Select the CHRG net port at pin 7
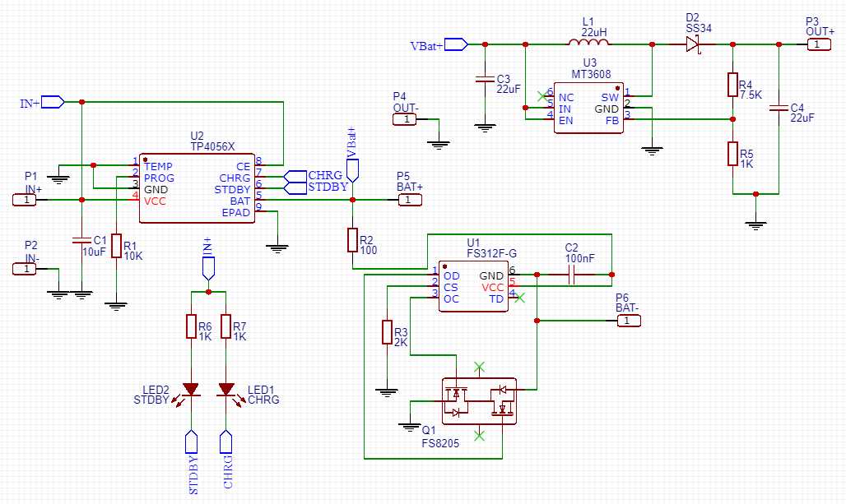The height and width of the screenshot is (504, 846). pyautogui.click(x=295, y=176)
